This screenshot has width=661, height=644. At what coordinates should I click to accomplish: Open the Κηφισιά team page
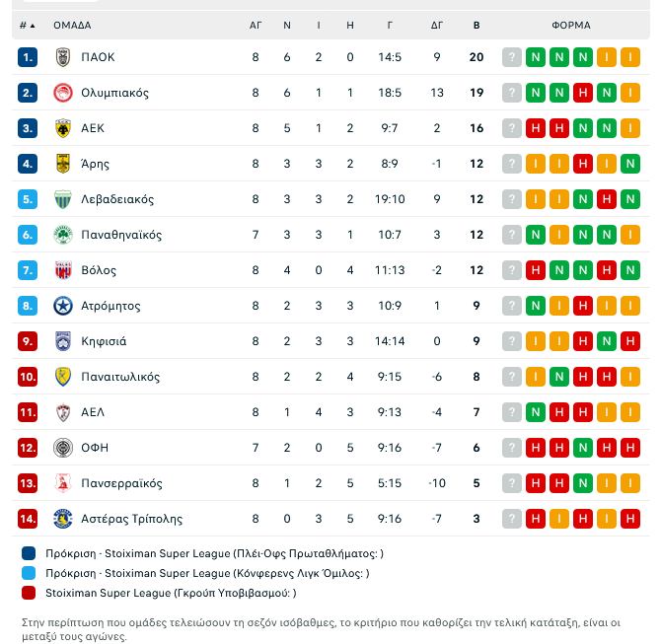click(104, 341)
